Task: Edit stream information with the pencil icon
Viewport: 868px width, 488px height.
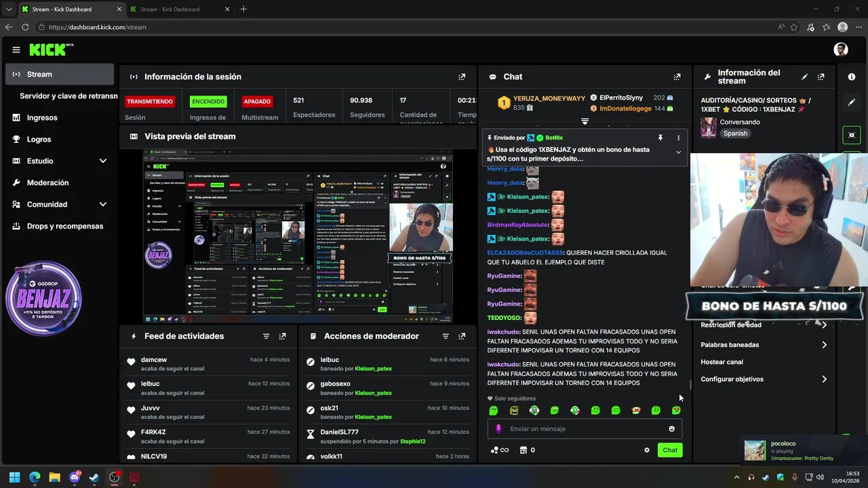Action: click(805, 77)
